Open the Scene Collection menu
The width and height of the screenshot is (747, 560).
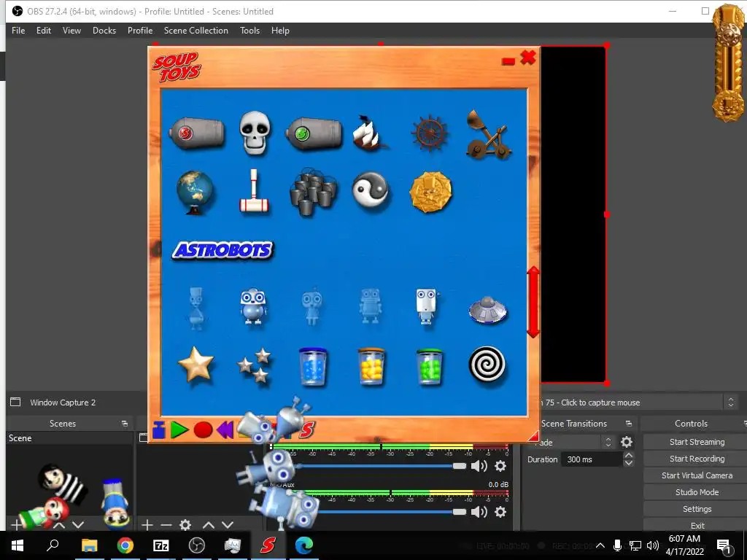(x=196, y=31)
